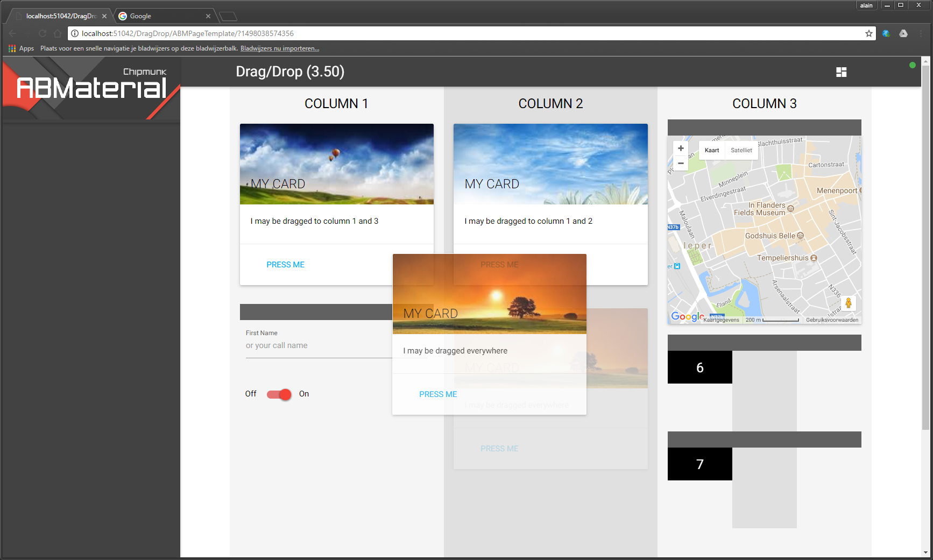Image resolution: width=933 pixels, height=560 pixels.
Task: Click the grid dashboard icon in header
Action: (841, 72)
